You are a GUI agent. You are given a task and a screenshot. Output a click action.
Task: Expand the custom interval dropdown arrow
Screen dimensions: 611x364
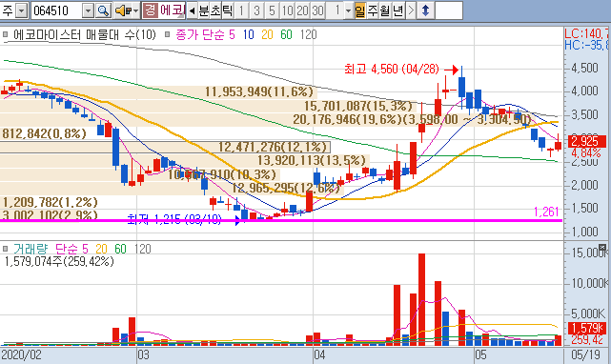348,10
